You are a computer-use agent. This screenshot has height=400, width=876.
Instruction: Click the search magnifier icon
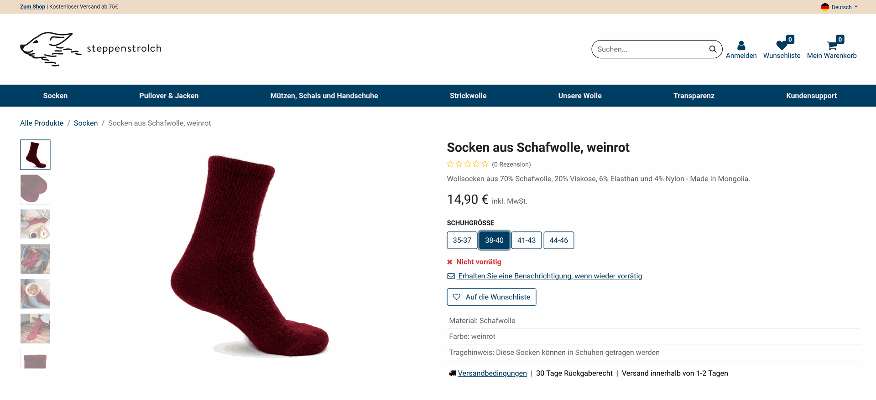(x=712, y=49)
